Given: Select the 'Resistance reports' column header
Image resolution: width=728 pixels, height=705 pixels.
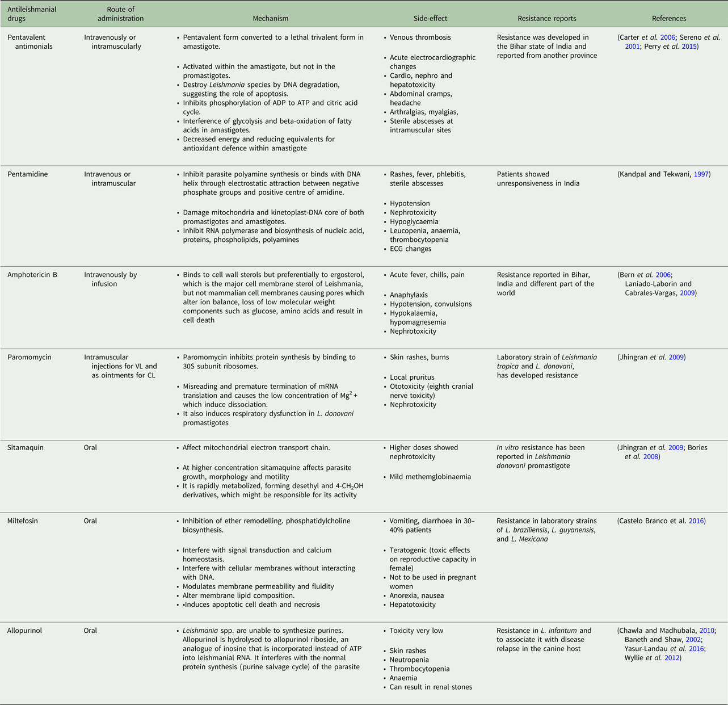Looking at the screenshot, I should coord(547,19).
